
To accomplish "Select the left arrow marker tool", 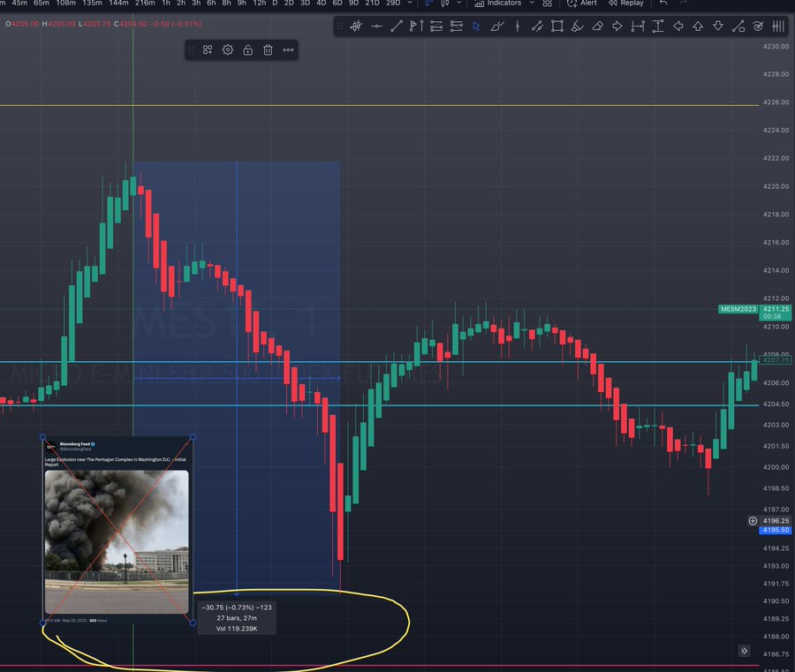I will coord(678,26).
